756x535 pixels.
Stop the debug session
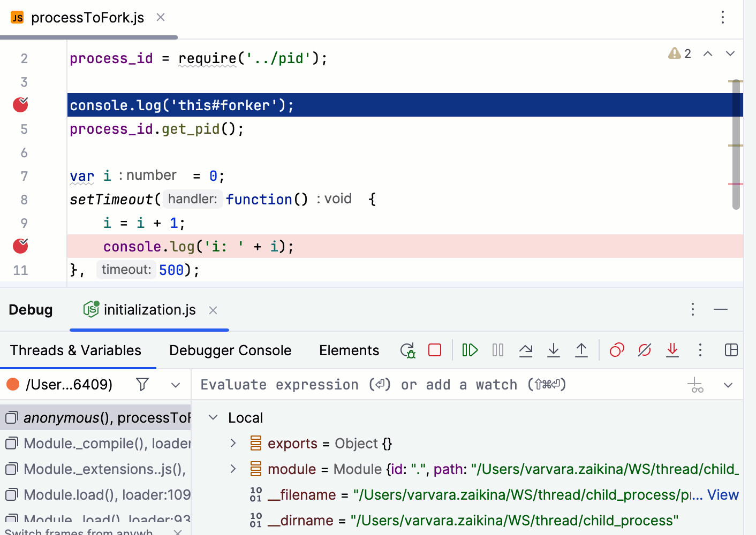click(x=435, y=350)
